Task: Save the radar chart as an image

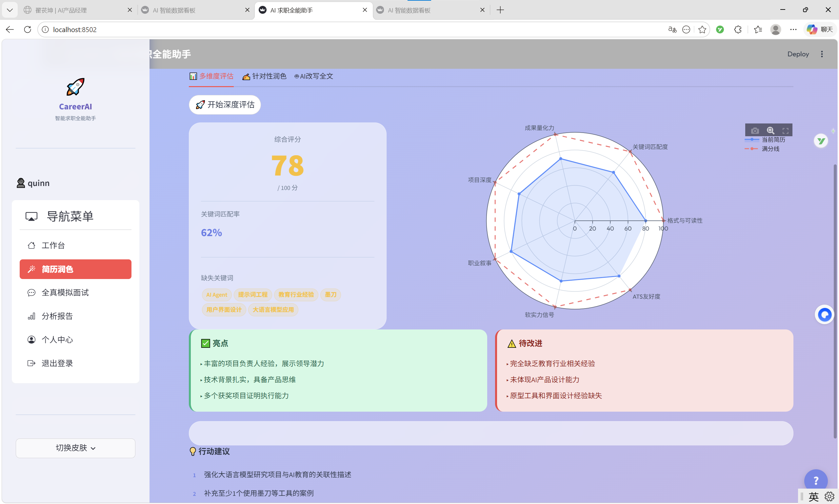Action: [x=755, y=131]
